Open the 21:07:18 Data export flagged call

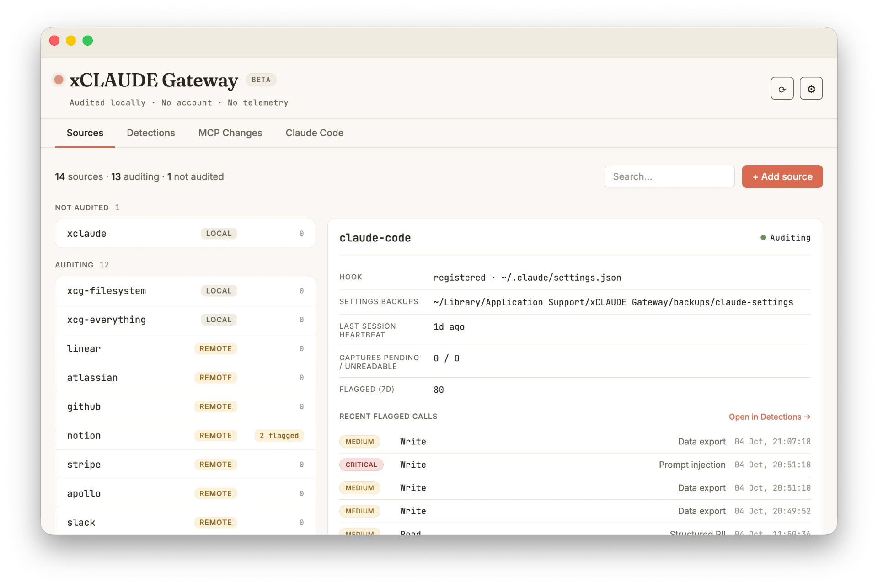(575, 442)
